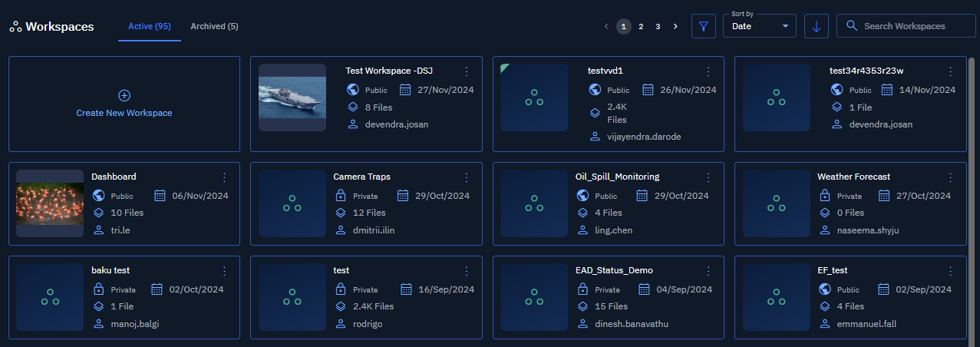Go to page 3 of workspaces
Image resolution: width=980 pixels, height=347 pixels.
658,26
